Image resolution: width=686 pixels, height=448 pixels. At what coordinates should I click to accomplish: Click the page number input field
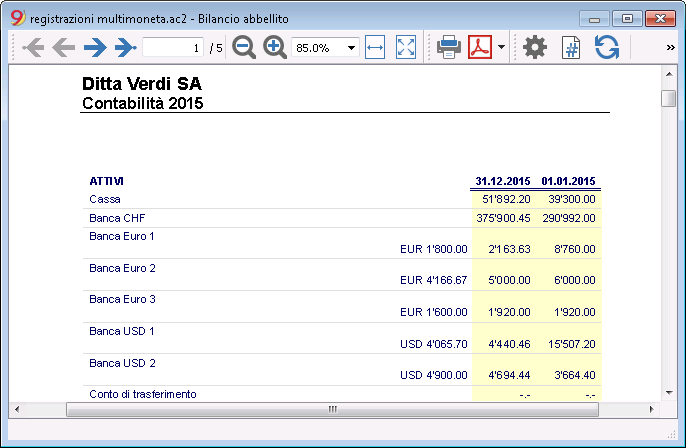pos(173,48)
